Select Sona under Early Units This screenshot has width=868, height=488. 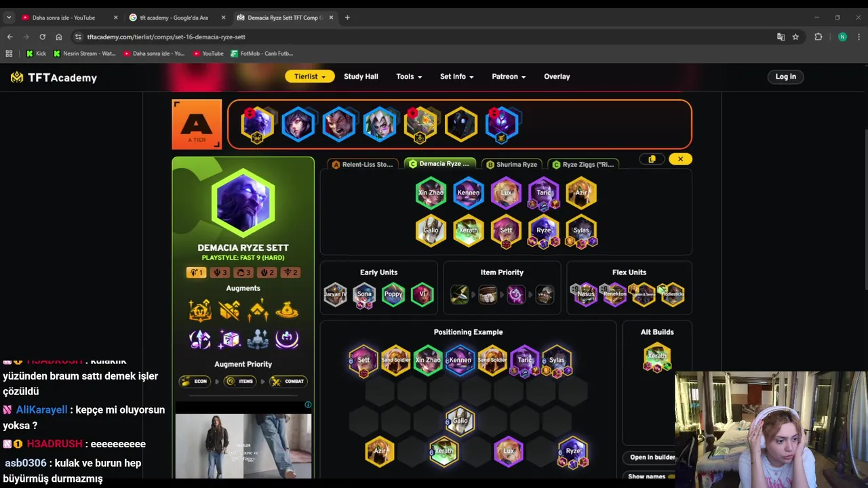coord(364,294)
